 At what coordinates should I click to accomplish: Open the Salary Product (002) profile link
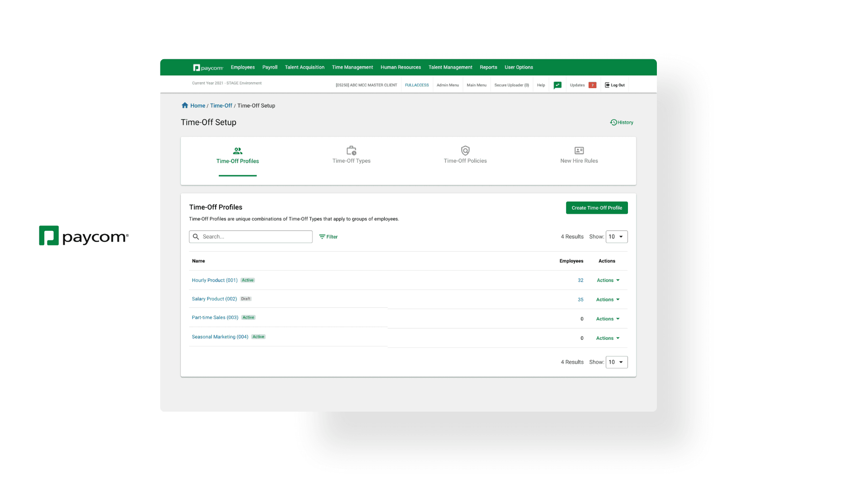coord(214,299)
